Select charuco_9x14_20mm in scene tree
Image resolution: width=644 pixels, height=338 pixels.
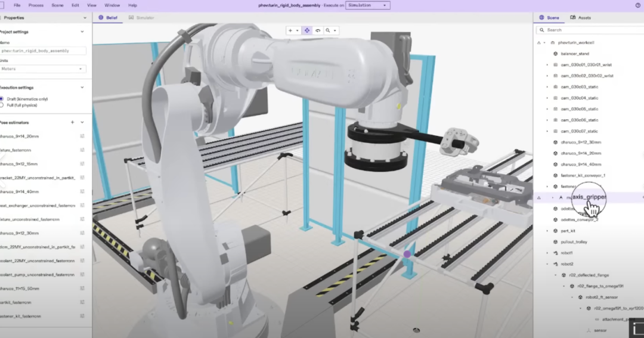click(x=581, y=153)
